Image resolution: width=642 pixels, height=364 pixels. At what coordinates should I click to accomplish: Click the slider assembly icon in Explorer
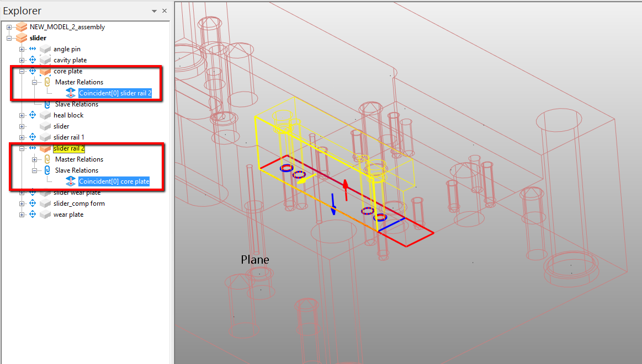pyautogui.click(x=21, y=38)
